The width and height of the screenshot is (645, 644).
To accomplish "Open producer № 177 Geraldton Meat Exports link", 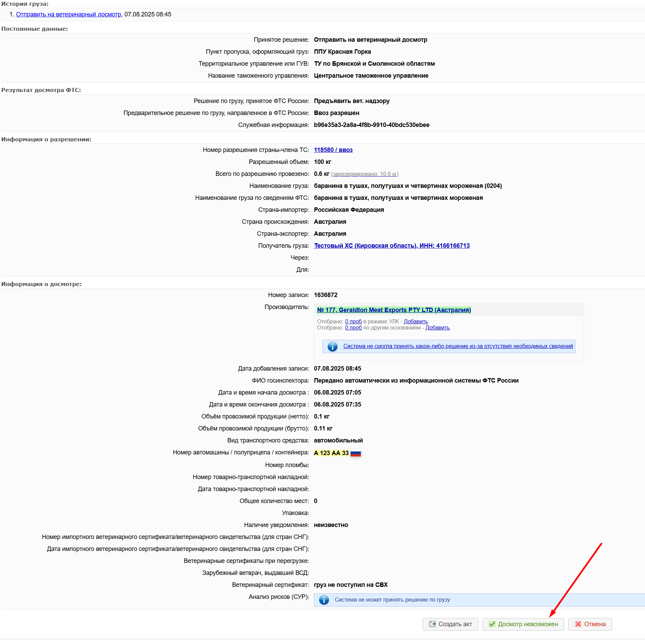I will click(x=394, y=310).
